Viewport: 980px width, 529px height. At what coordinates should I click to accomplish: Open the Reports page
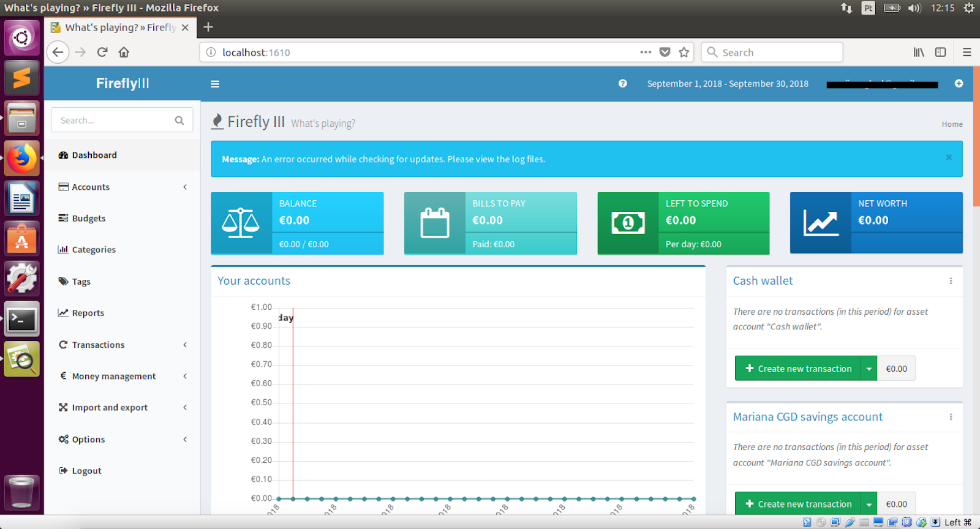pyautogui.click(x=122, y=312)
